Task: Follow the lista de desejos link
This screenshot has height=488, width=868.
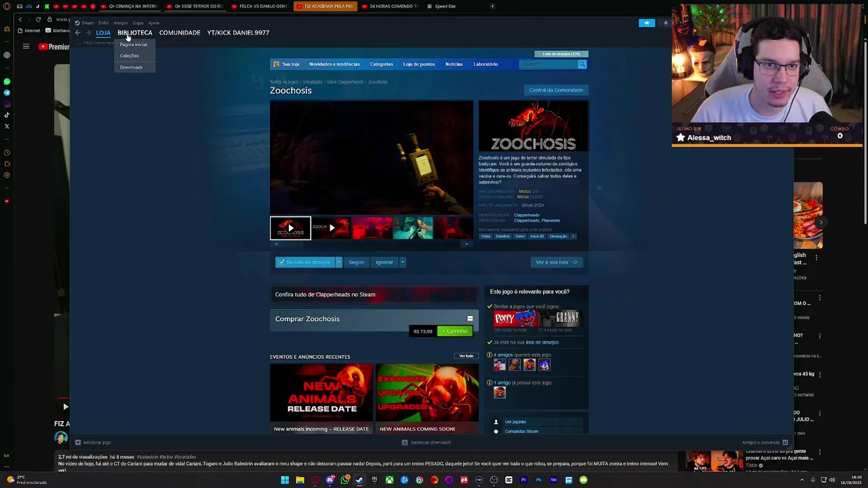Action: point(542,342)
